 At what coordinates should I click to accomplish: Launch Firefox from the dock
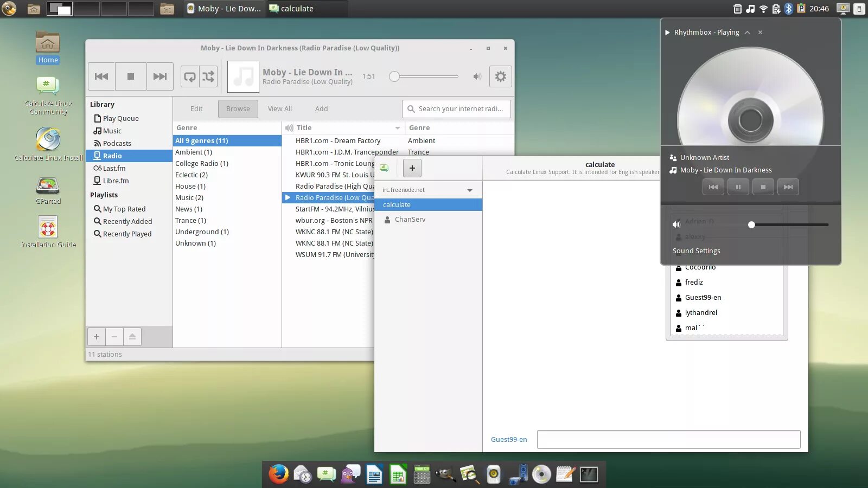[279, 474]
